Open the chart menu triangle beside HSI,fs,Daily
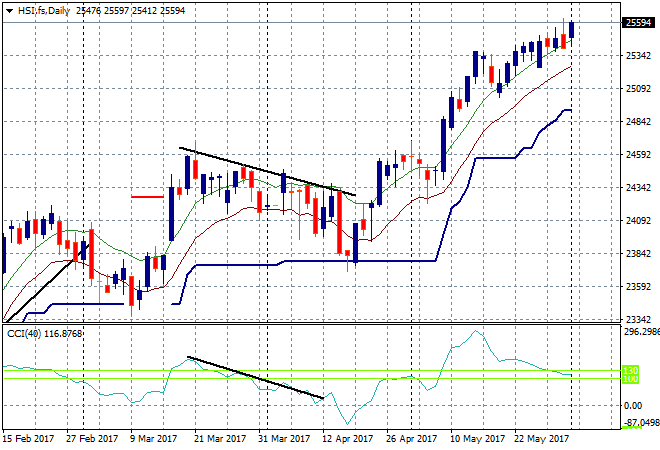Viewport: 660px width, 450px height. pyautogui.click(x=9, y=11)
